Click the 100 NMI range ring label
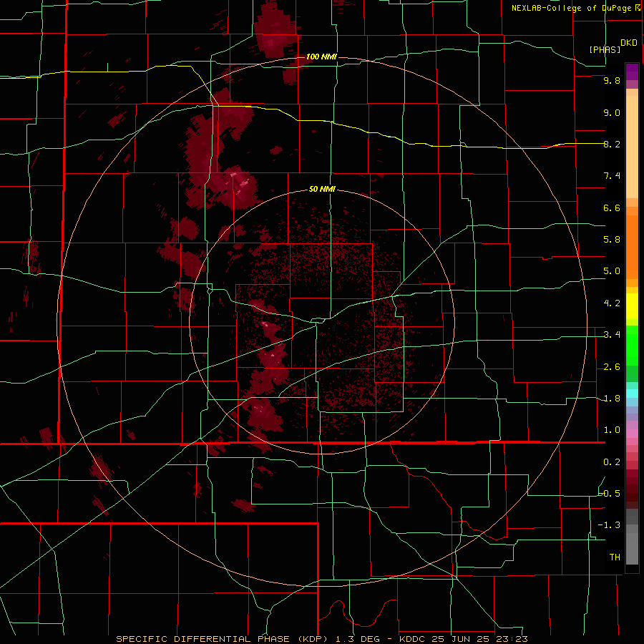644x644 pixels. (321, 57)
